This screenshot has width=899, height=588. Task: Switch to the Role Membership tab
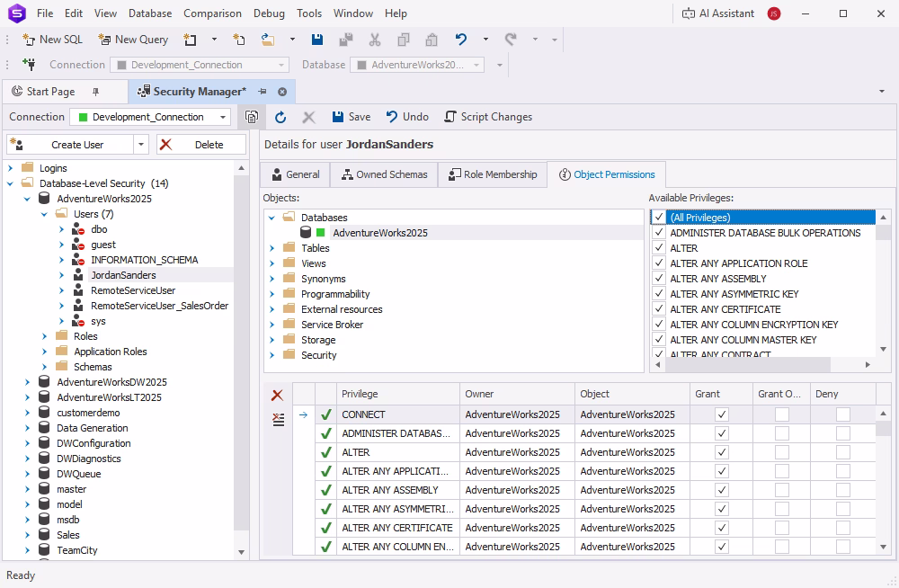coord(493,174)
